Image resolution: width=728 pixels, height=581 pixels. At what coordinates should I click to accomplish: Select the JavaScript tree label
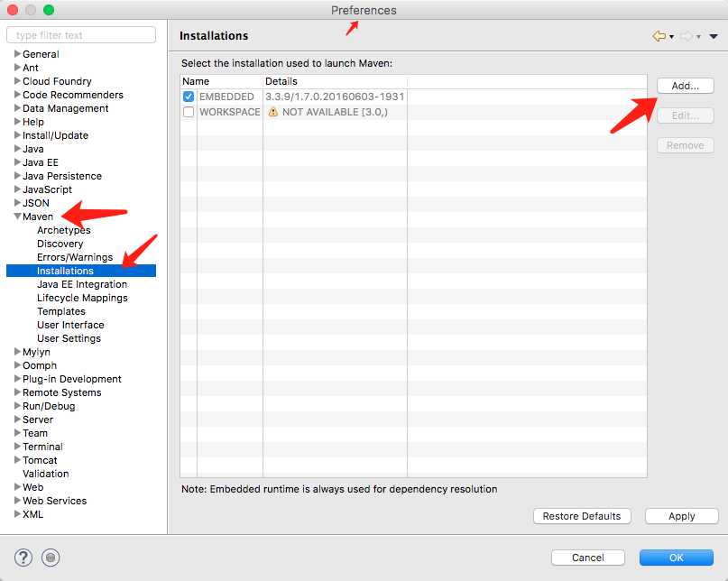(x=47, y=189)
